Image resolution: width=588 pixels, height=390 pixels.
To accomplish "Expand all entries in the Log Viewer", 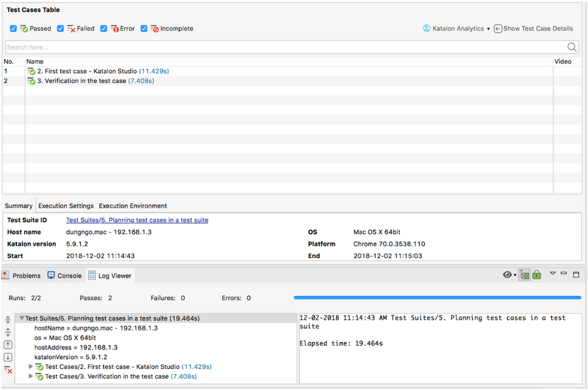I will 8,332.
